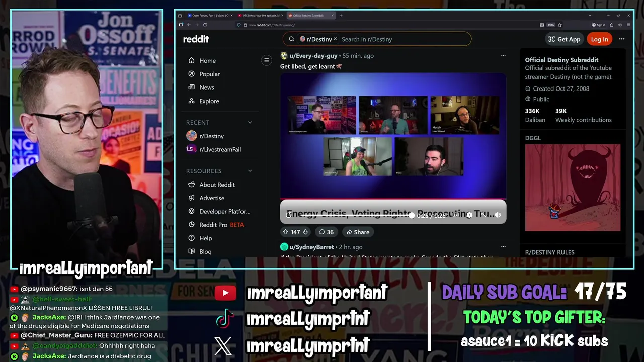
Task: Click the reddit logo in the header
Action: coord(196,39)
